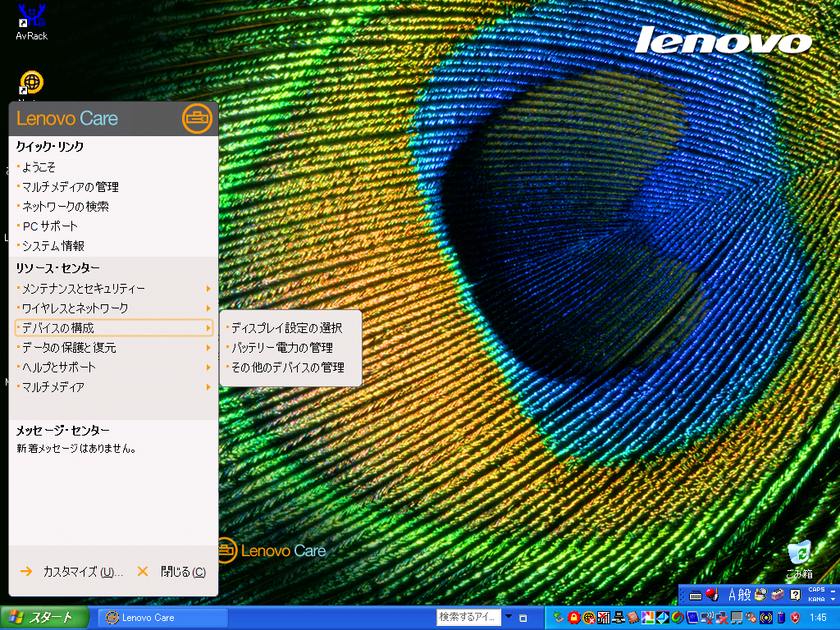The height and width of the screenshot is (630, 840).
Task: Toggle CAPS lock in language bar
Action: pyautogui.click(x=816, y=591)
